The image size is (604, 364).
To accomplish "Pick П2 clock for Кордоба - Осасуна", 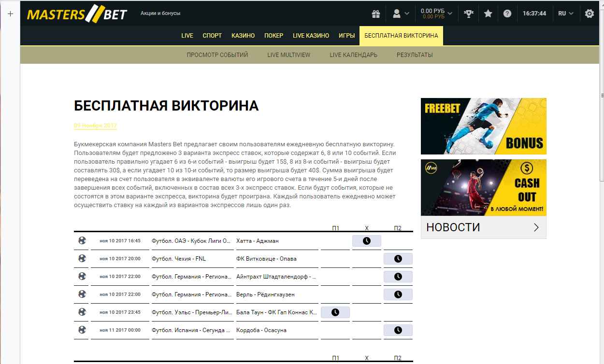I will 398,330.
